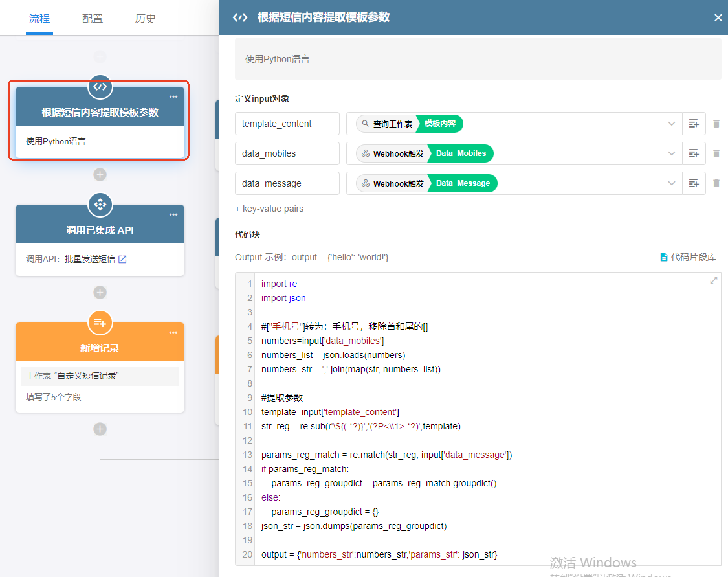Close the 根据短信内容提取模板参数 panel
The image size is (728, 577).
pyautogui.click(x=718, y=17)
